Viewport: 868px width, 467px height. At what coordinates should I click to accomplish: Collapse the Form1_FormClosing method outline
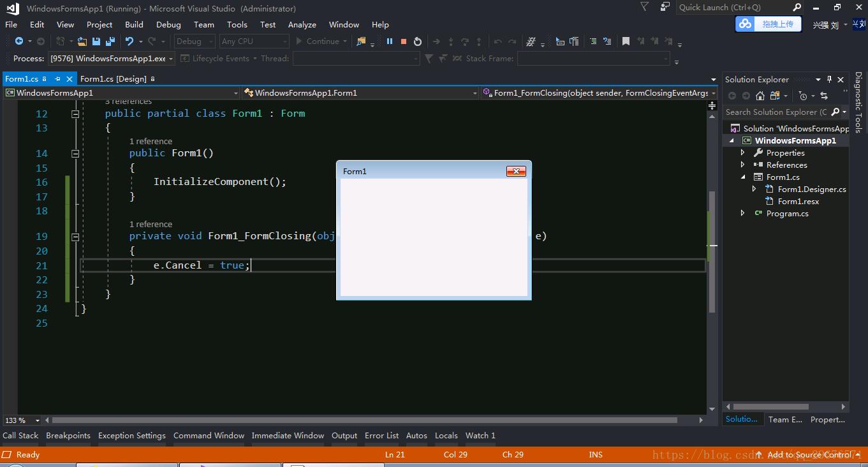[75, 237]
